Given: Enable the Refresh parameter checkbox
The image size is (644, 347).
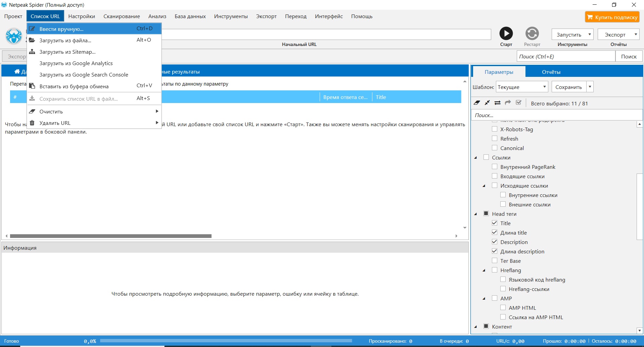Looking at the screenshot, I should (495, 138).
